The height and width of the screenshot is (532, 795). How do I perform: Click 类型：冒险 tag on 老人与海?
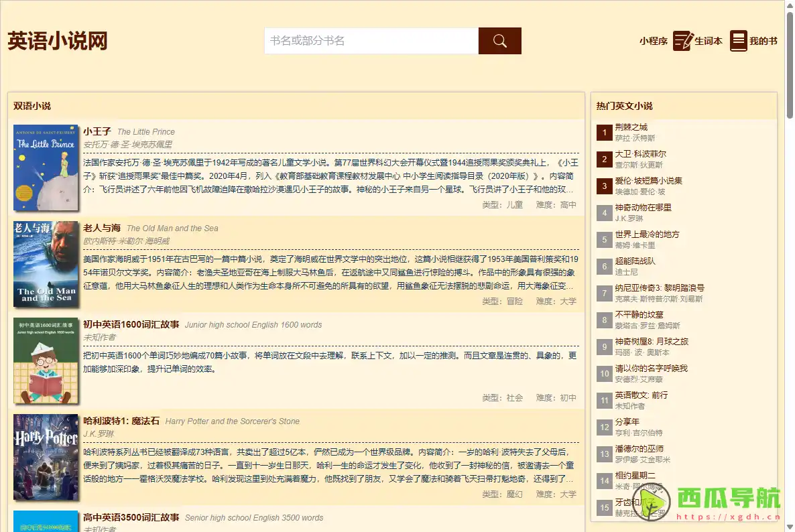tap(502, 302)
